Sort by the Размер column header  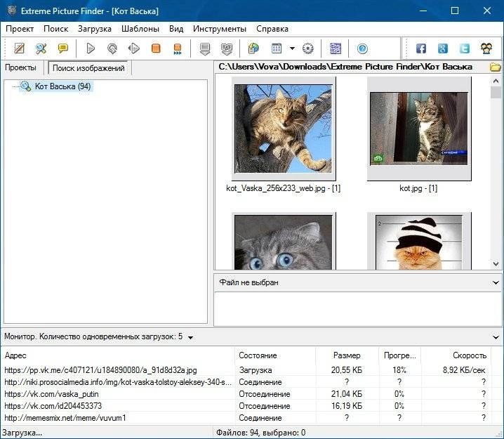pos(347,355)
